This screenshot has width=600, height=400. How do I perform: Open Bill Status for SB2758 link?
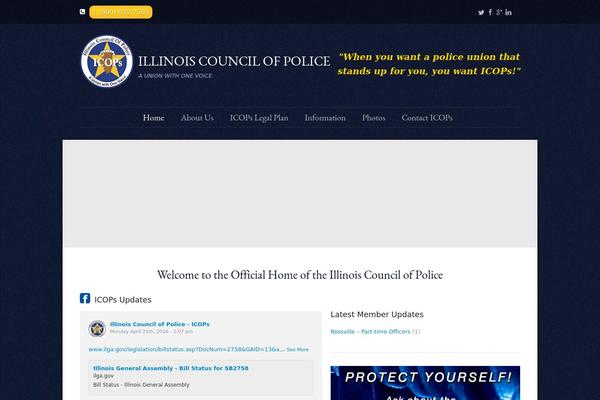coord(171,368)
